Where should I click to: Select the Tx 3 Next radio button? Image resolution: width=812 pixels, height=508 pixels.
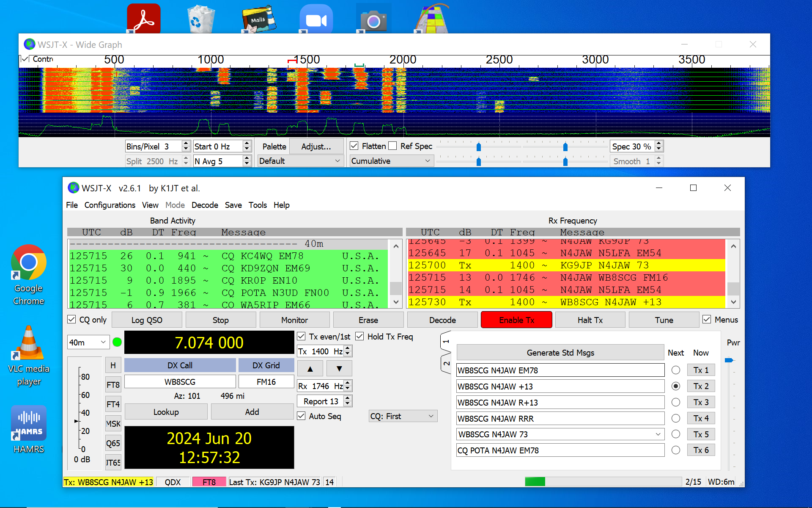(676, 402)
